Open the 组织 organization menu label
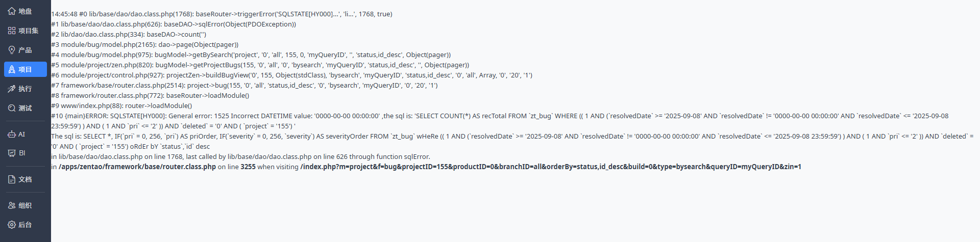Viewport: 980px width, 242px height. click(x=25, y=205)
